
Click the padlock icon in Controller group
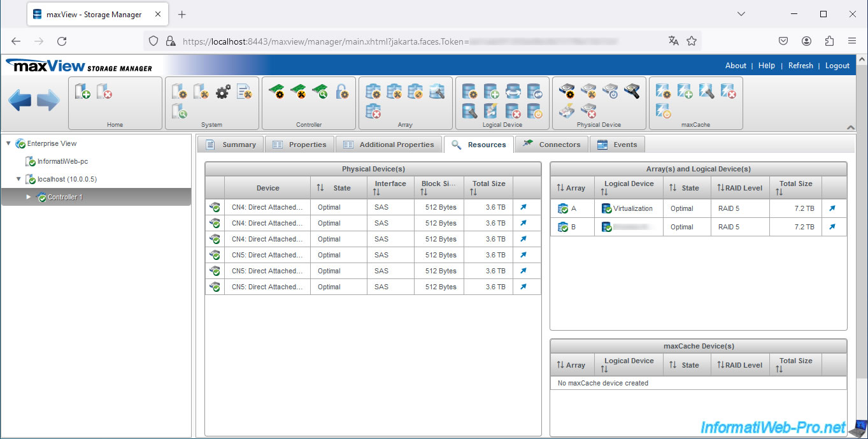tap(342, 92)
